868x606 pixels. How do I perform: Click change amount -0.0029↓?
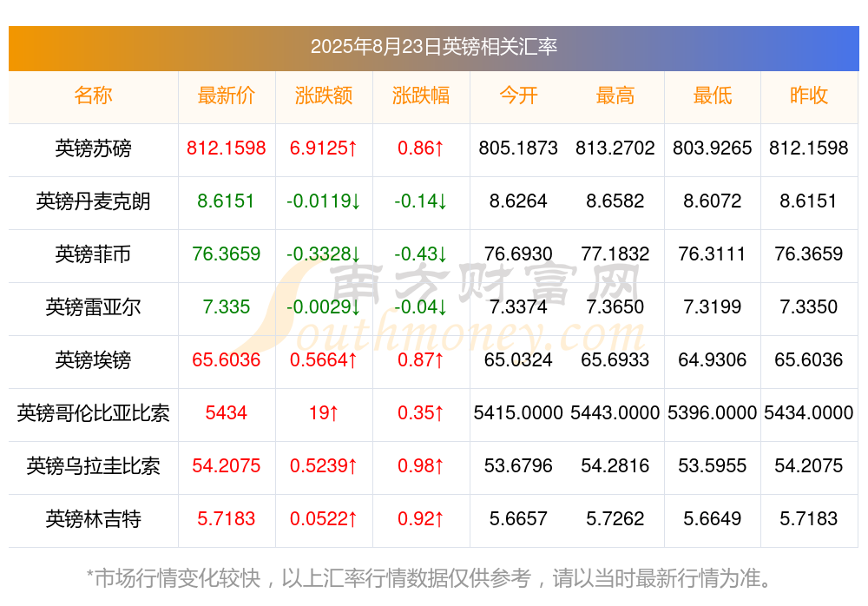tap(323, 306)
